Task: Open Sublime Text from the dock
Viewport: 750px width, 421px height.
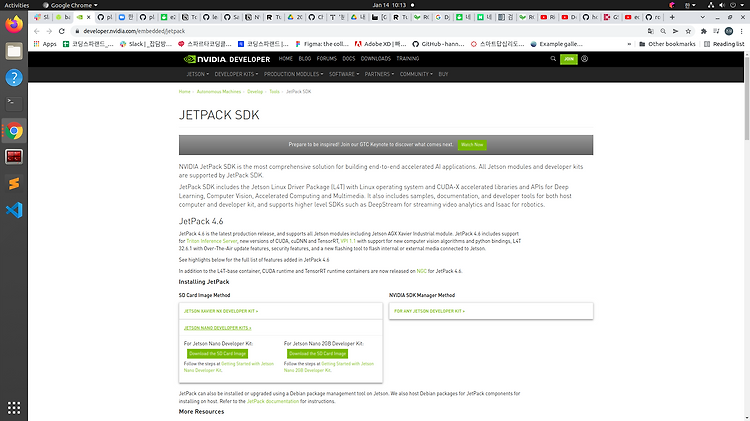Action: click(x=14, y=183)
